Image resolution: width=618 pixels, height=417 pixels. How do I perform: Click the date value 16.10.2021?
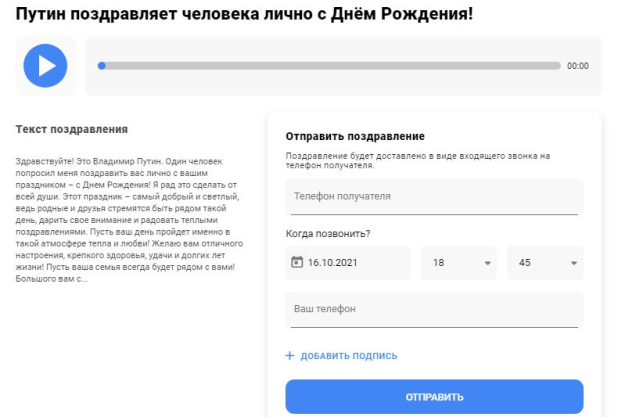coord(332,262)
